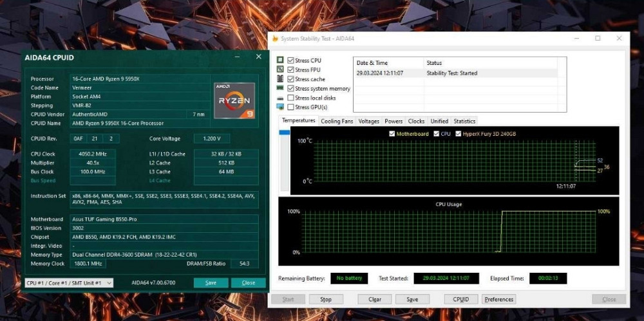Click the Remaining Battery readout No battery
The image size is (644, 321).
click(349, 279)
